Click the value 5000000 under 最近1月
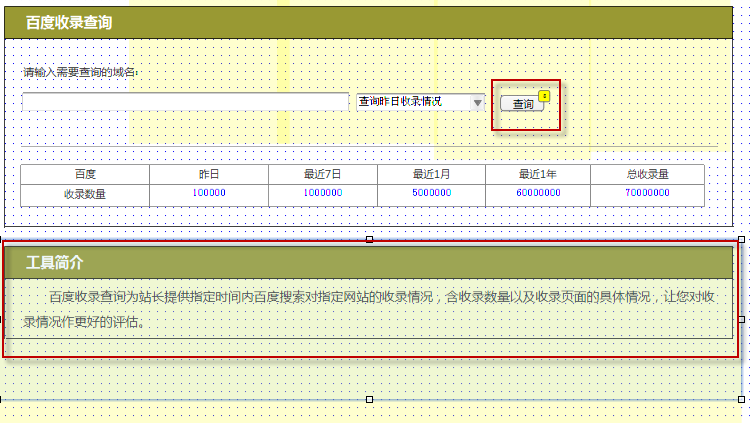750x423 pixels. tap(432, 193)
